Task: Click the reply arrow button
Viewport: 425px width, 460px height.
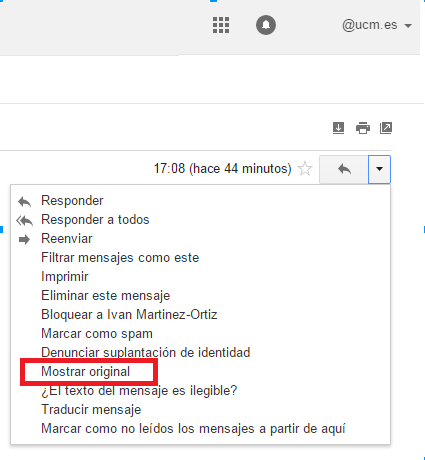Action: 344,169
